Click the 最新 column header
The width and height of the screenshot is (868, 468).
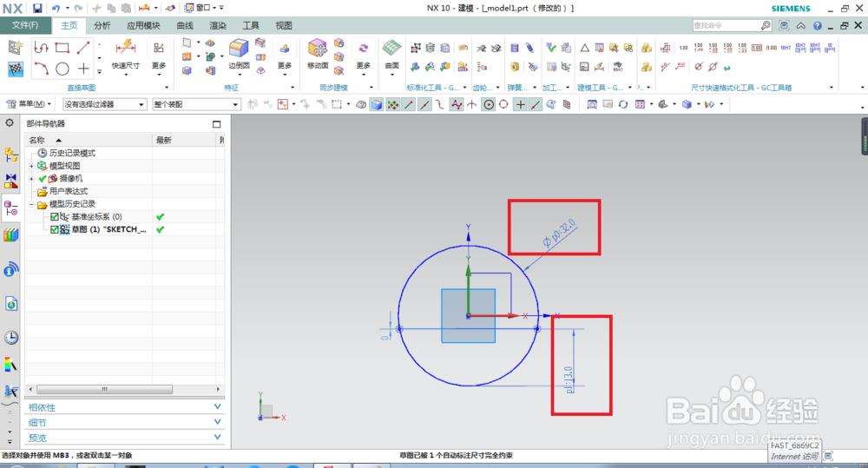pos(185,140)
